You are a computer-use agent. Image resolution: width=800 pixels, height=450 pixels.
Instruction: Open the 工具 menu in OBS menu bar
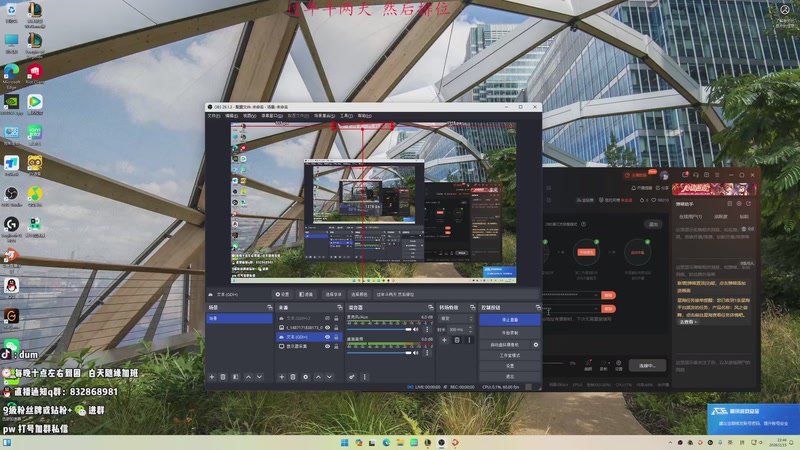click(346, 116)
